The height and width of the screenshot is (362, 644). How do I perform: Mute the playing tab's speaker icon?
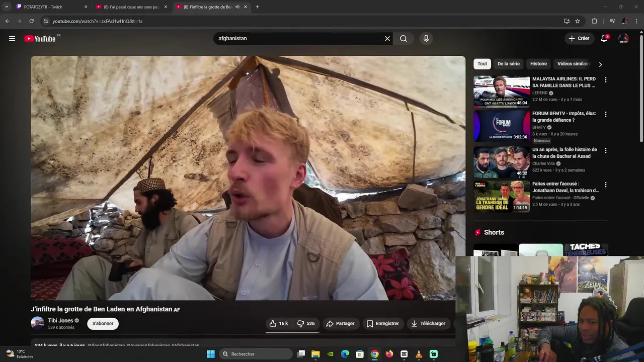pos(237,7)
